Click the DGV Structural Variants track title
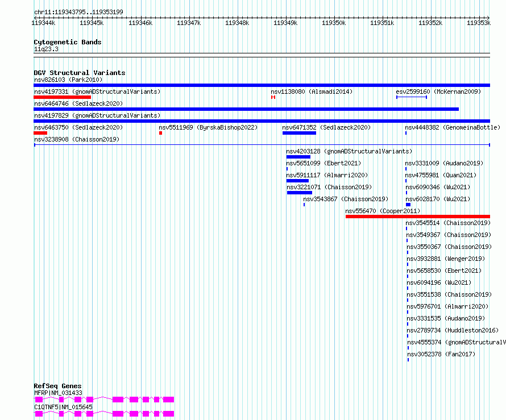This screenshot has height=420, width=506. (x=80, y=73)
